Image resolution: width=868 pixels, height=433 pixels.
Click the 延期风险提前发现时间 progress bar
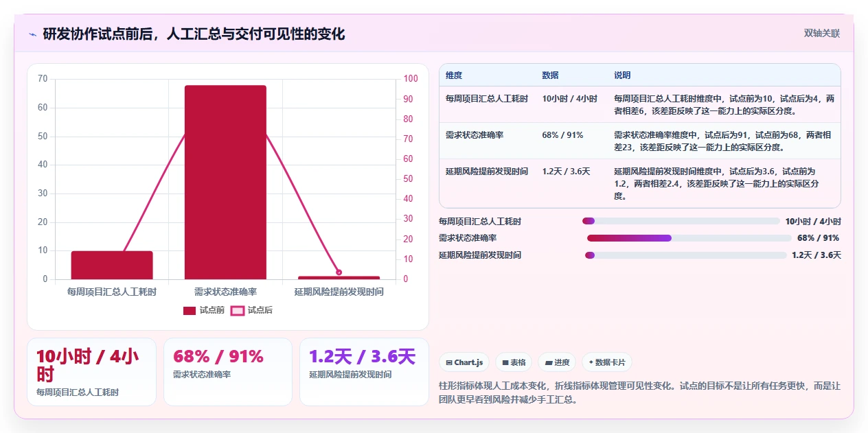[x=685, y=255]
